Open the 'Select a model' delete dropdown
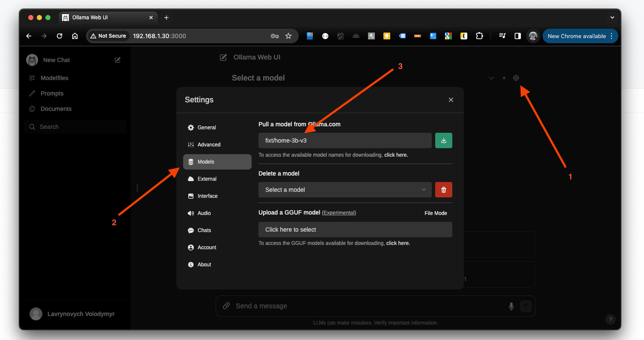This screenshot has width=644, height=340. (345, 190)
